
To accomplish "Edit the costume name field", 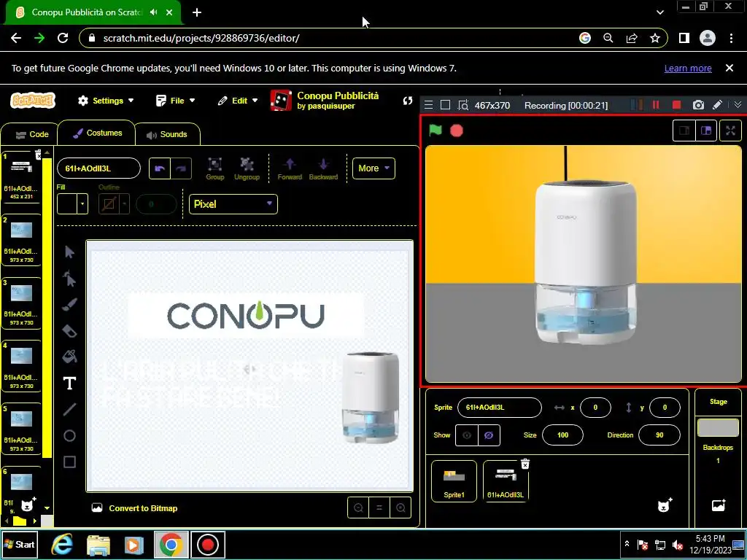I will click(x=98, y=168).
